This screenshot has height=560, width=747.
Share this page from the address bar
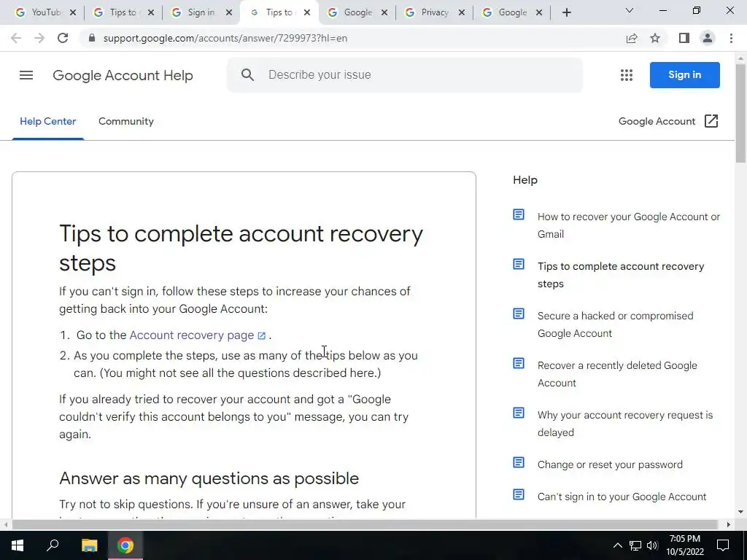632,38
